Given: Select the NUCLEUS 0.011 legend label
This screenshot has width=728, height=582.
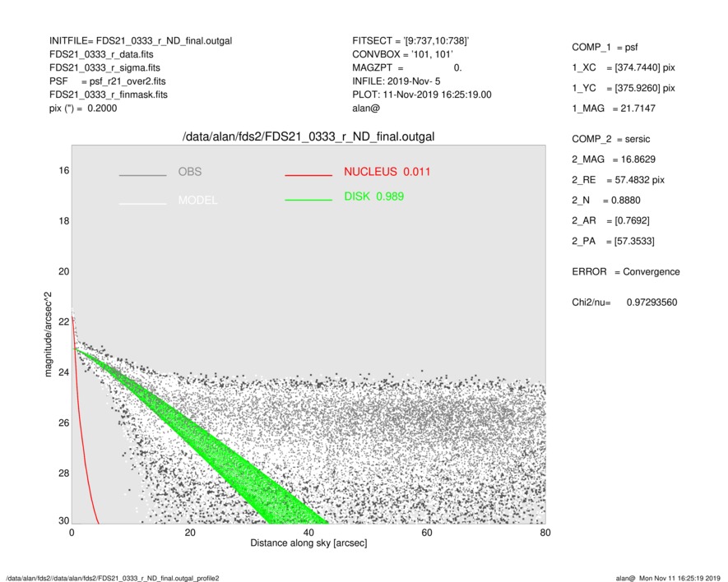Looking at the screenshot, I should tap(387, 172).
